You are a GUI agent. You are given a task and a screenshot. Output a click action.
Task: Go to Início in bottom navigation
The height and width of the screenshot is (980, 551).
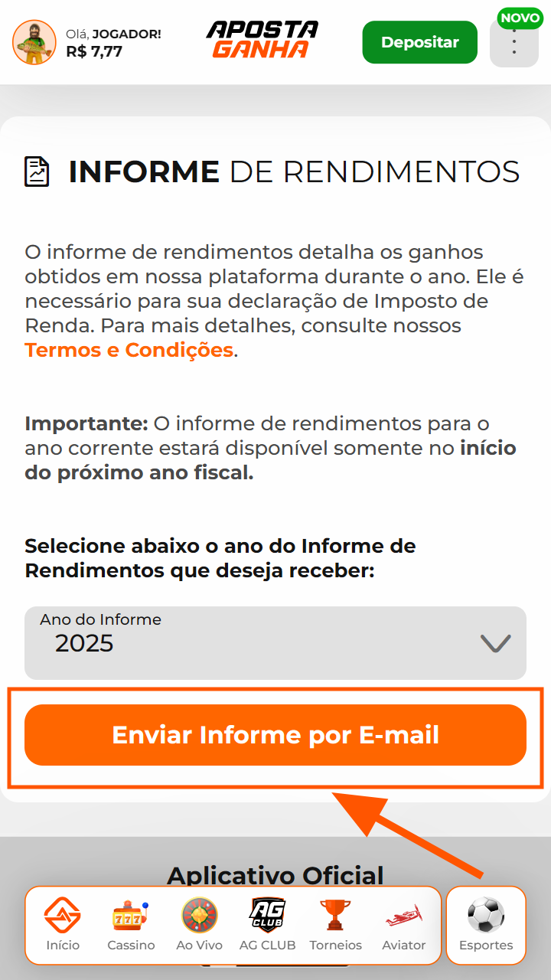(63, 925)
